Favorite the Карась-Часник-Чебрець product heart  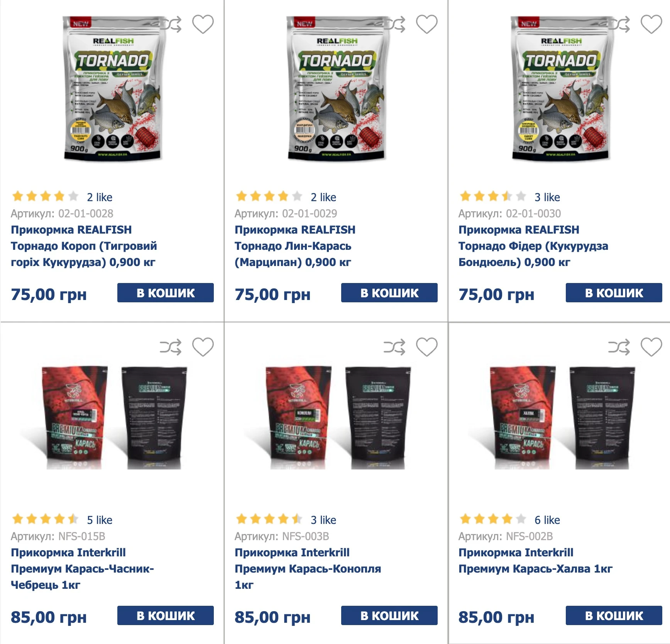pos(203,347)
